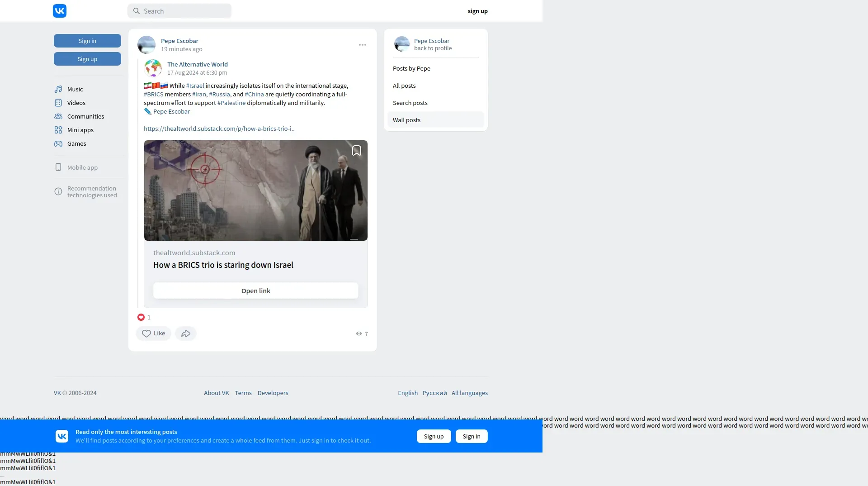Image resolution: width=868 pixels, height=486 pixels.
Task: Toggle Like on the post
Action: pyautogui.click(x=154, y=334)
